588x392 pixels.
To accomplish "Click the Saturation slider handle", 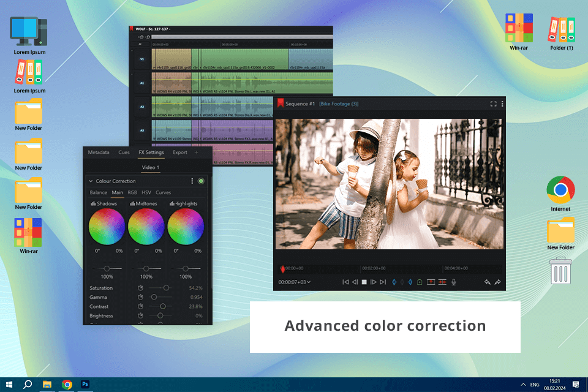I will pyautogui.click(x=166, y=288).
